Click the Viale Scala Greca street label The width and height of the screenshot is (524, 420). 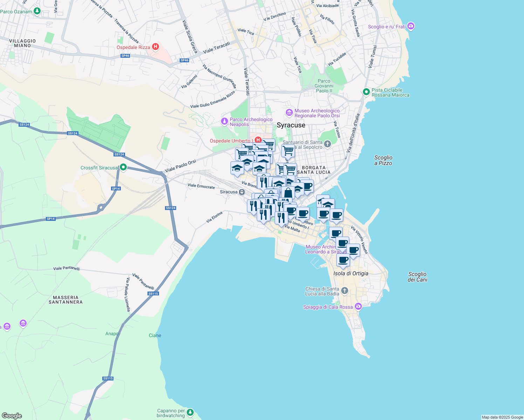[190, 36]
